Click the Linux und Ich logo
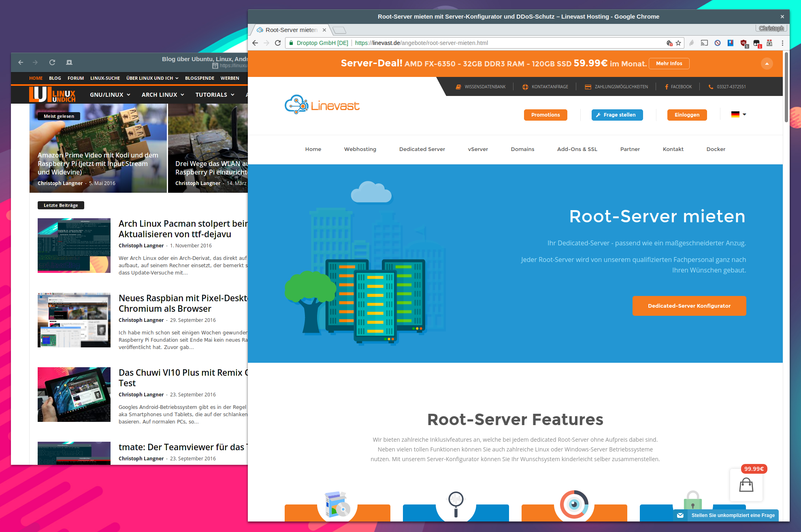This screenshot has height=532, width=801. 52,94
